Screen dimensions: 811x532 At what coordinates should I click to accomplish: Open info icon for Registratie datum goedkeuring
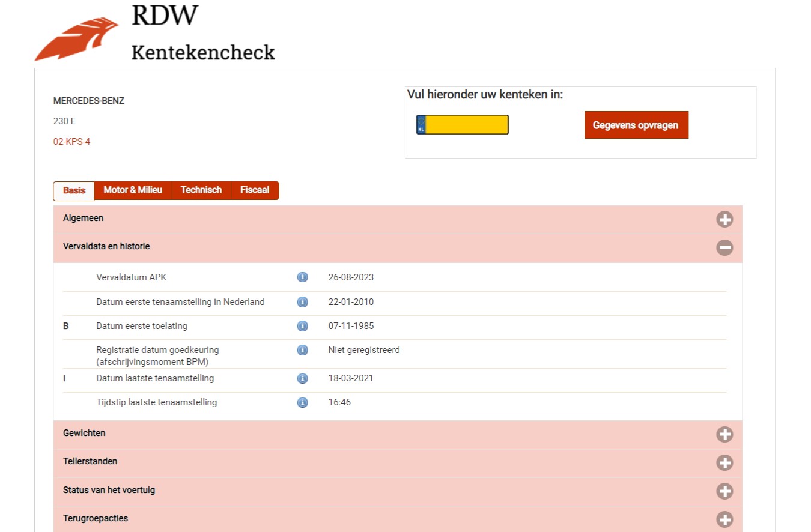[303, 350]
